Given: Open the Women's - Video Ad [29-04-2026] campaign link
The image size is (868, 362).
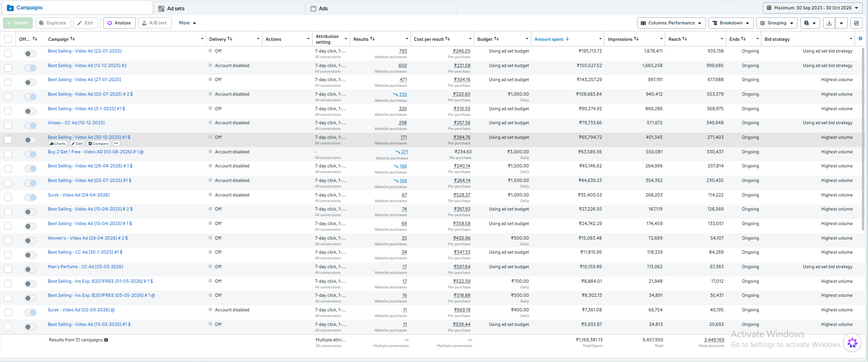Looking at the screenshot, I should click(x=88, y=238).
